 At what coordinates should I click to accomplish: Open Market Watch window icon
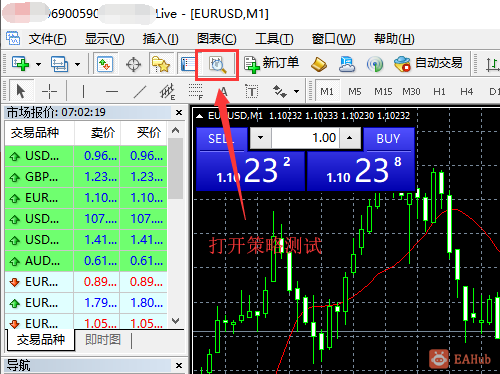105,64
